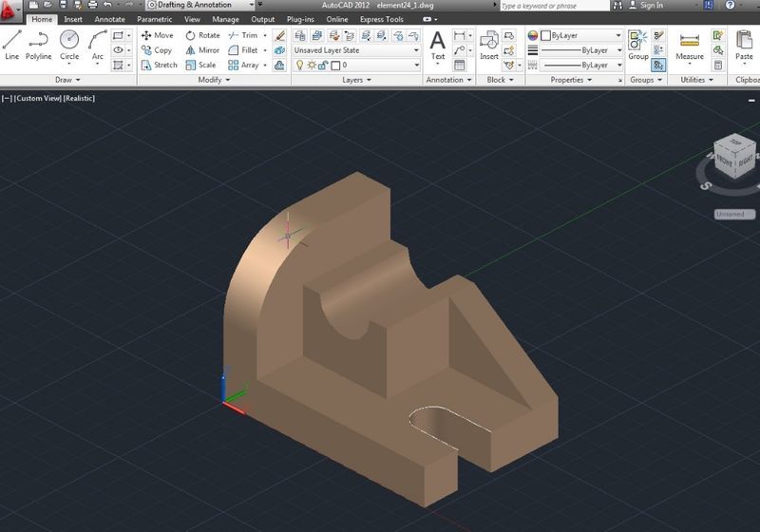Click the viewport controls minus label
This screenshot has height=532, width=760.
[7, 99]
